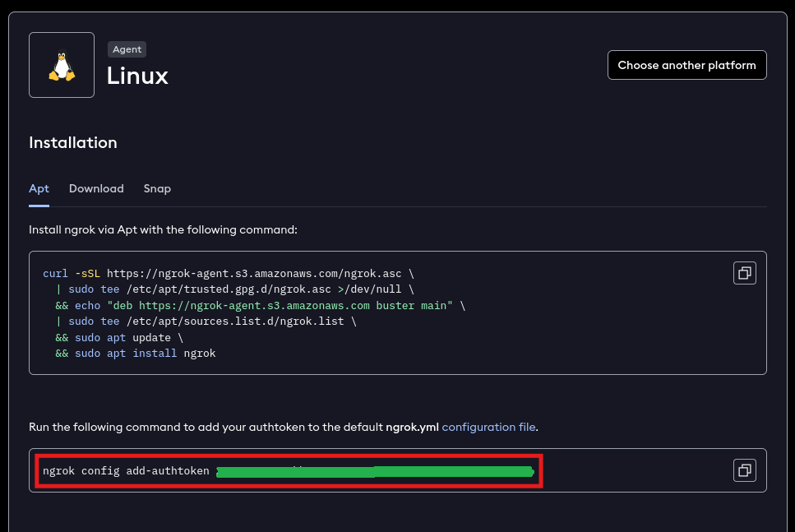
Task: Click the Installation heading
Action: point(73,142)
